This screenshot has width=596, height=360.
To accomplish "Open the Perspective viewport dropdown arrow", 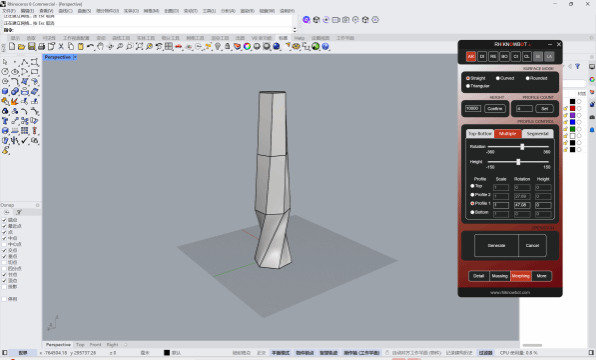I will (x=75, y=57).
